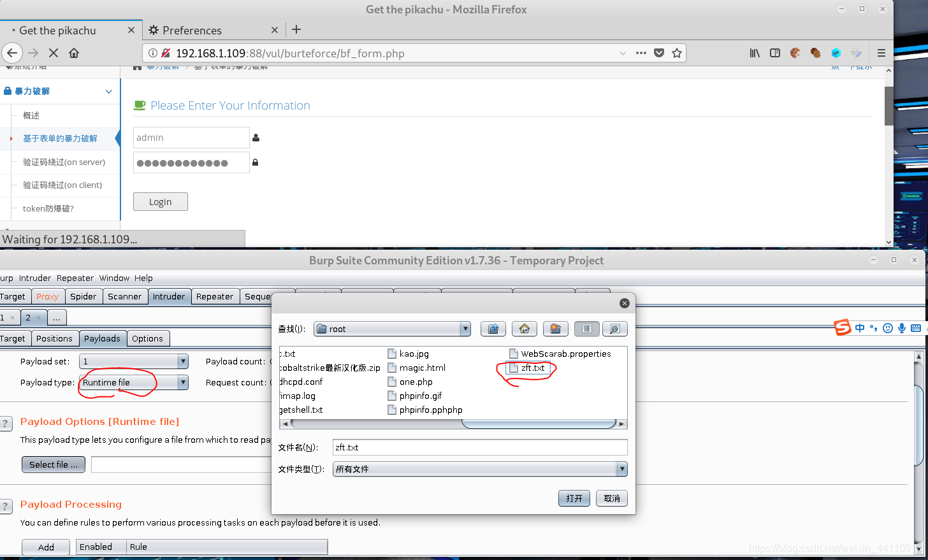The width and height of the screenshot is (928, 560).
Task: Open Firefox hamburger menu
Action: point(881,53)
